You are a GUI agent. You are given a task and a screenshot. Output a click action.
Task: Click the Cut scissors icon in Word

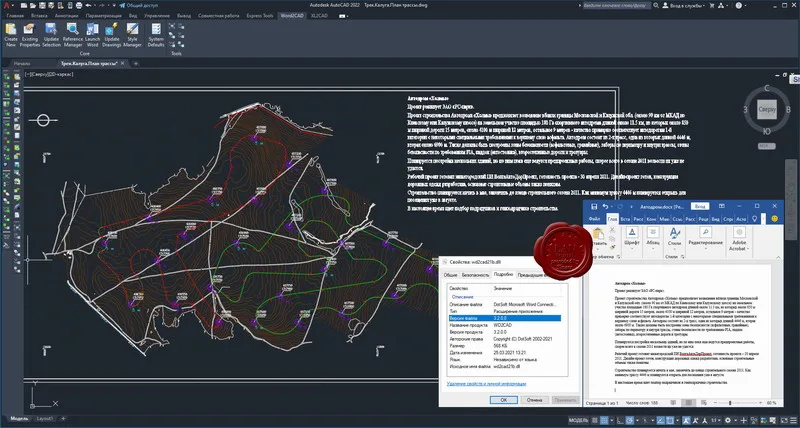(612, 230)
